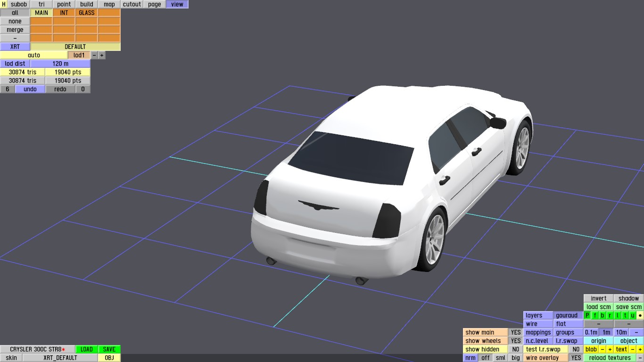
Task: Go to the page tab
Action: tap(155, 4)
